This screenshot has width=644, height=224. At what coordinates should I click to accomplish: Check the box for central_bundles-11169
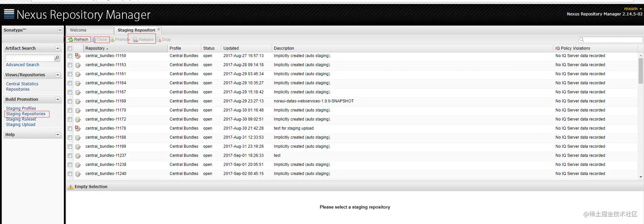click(x=70, y=101)
